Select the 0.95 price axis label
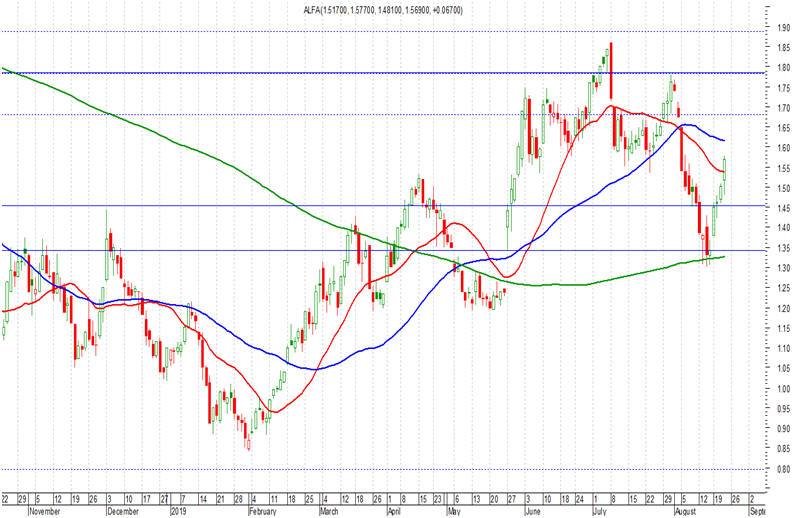Image resolution: width=794 pixels, height=518 pixels. point(784,409)
